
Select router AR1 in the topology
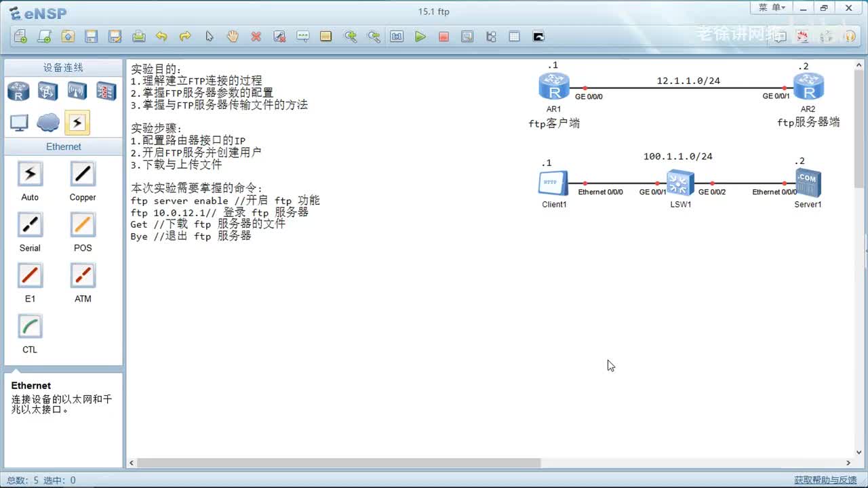[x=554, y=87]
